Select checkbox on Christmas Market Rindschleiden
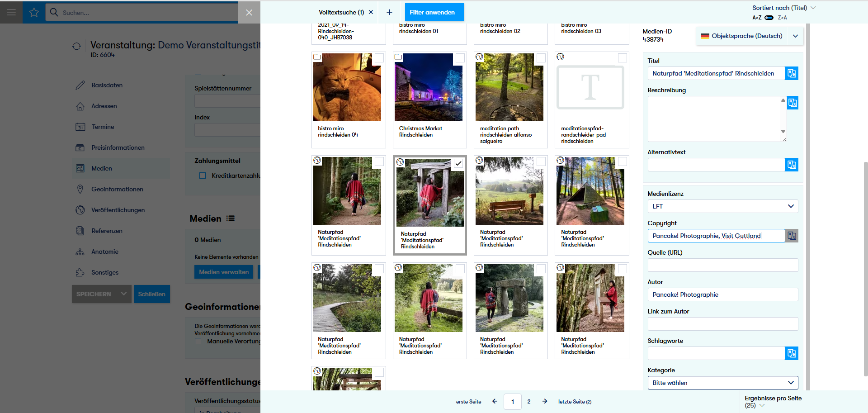This screenshot has width=868, height=413. (460, 58)
